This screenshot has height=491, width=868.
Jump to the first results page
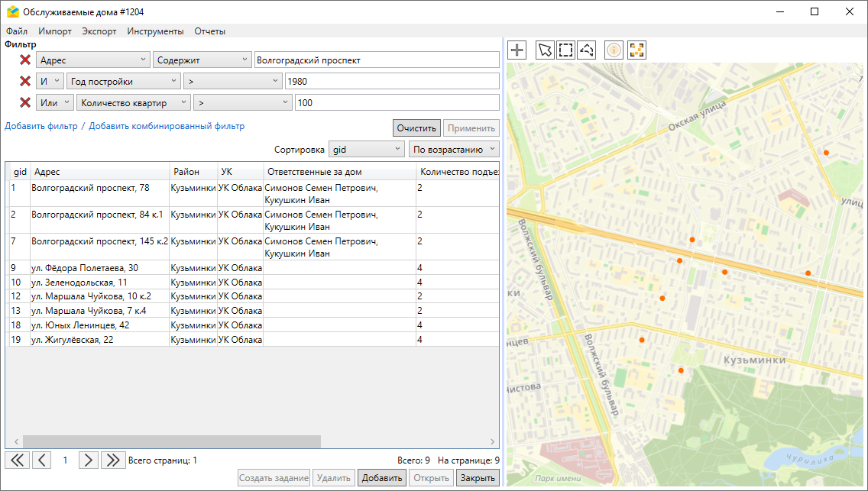point(17,460)
